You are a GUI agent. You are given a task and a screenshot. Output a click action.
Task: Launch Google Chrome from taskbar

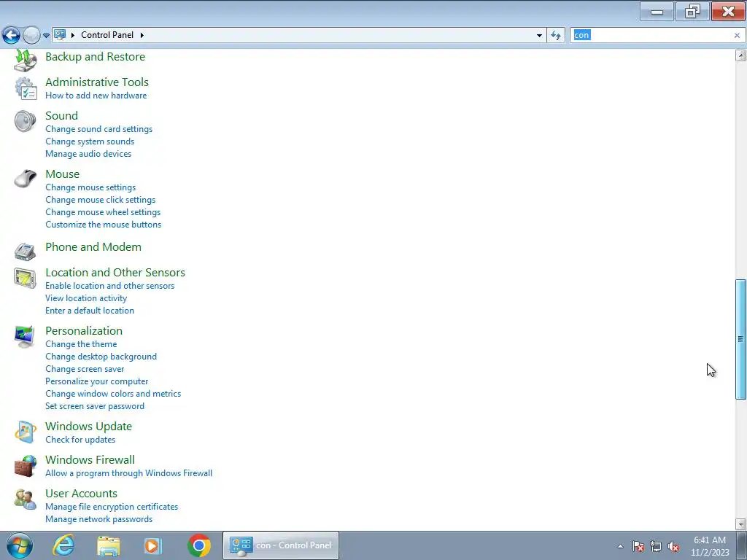(199, 545)
